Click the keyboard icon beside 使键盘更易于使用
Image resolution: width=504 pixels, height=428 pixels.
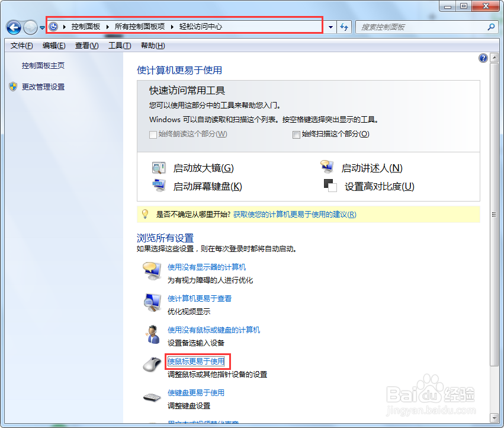click(152, 398)
